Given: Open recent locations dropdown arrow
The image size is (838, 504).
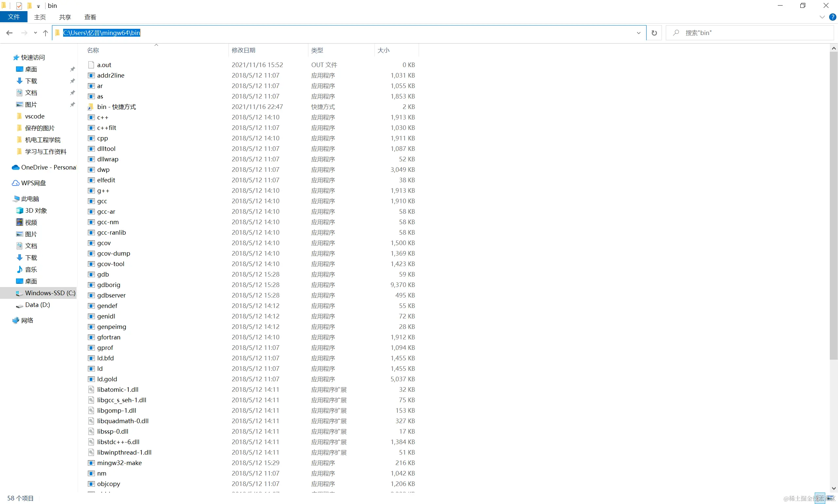Looking at the screenshot, I should tap(35, 33).
